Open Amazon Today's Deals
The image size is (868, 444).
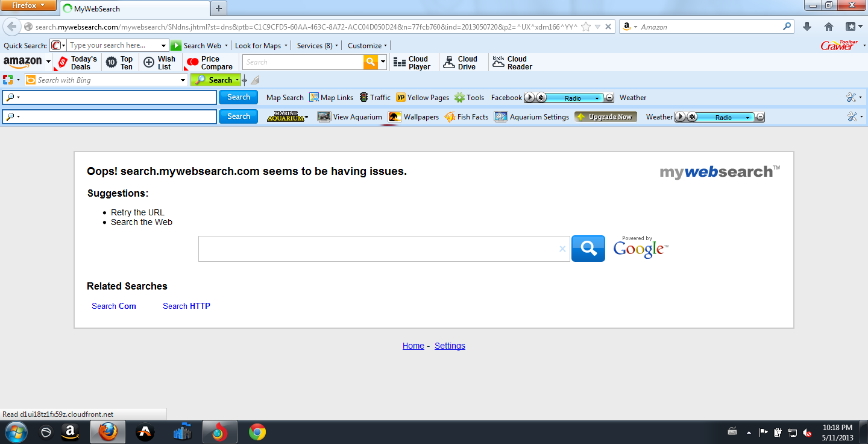(77, 63)
